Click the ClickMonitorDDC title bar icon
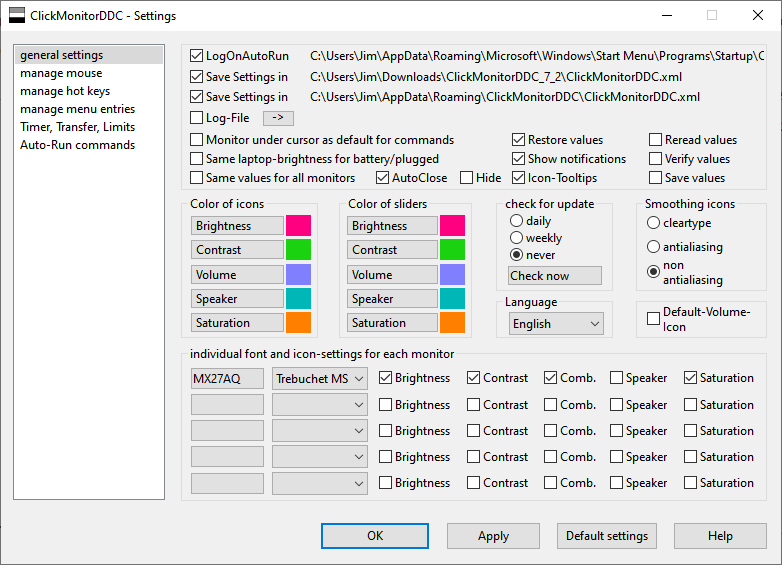This screenshot has width=782, height=565. pyautogui.click(x=17, y=15)
